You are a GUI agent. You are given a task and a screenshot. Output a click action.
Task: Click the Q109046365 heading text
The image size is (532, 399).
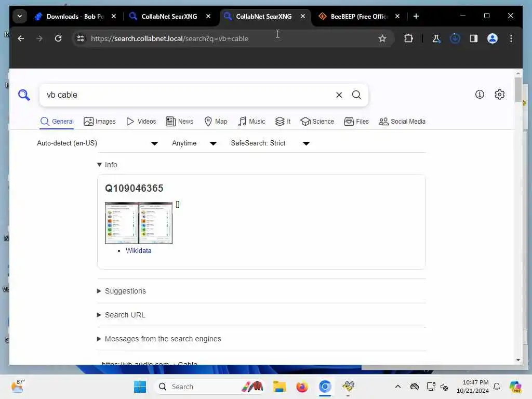pyautogui.click(x=134, y=188)
